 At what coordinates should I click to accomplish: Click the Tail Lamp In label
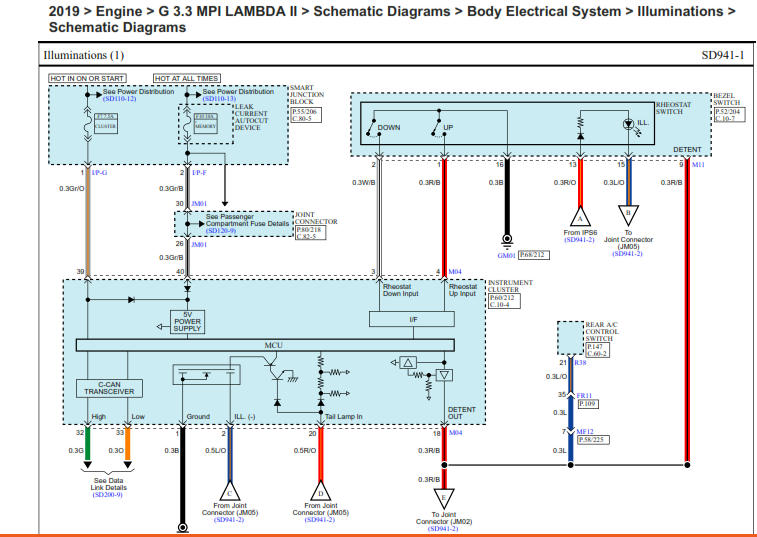click(343, 417)
